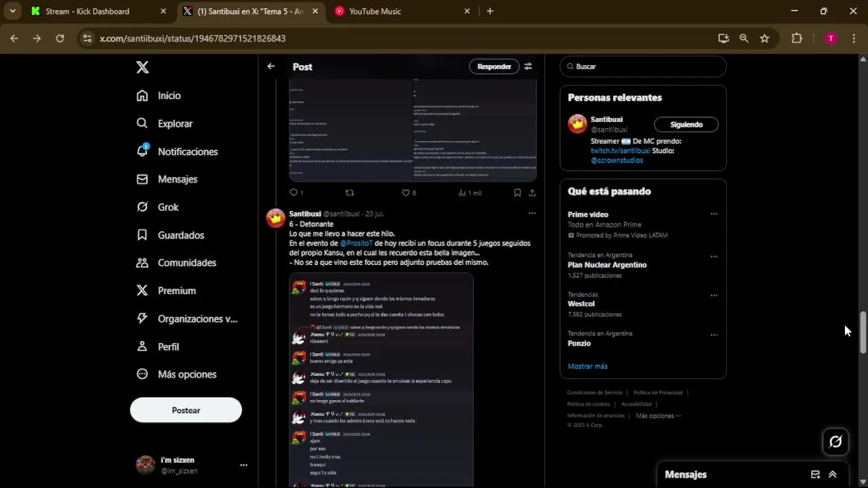Screen dimensions: 868x488
Task: Open Comunidades in the sidebar
Action: tap(176, 262)
